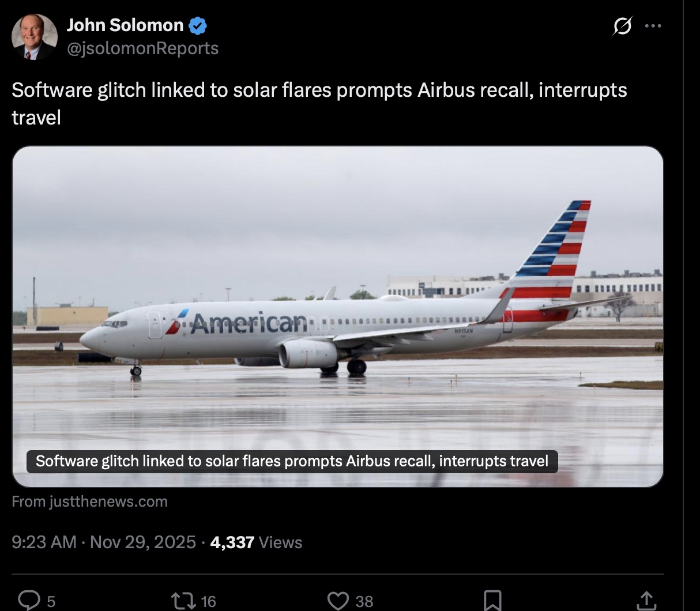Click the reply count of 5
Screen dimensions: 700x611
51,602
